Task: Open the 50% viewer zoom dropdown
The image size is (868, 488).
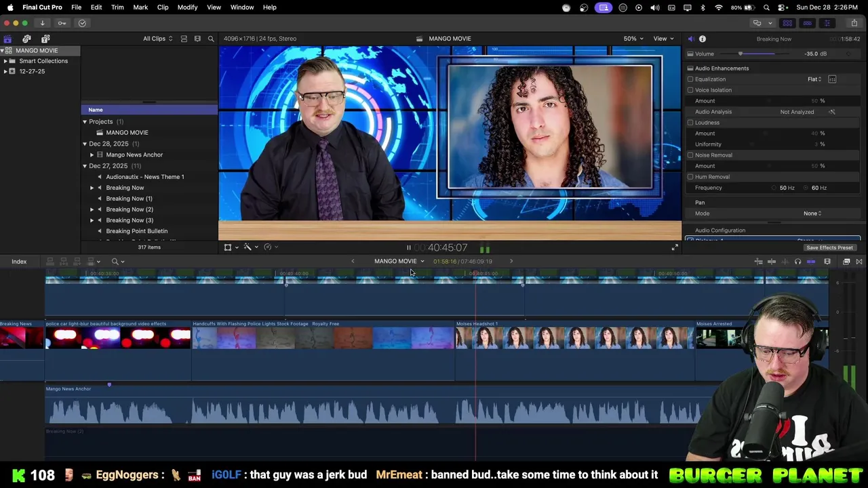Action: tap(634, 39)
